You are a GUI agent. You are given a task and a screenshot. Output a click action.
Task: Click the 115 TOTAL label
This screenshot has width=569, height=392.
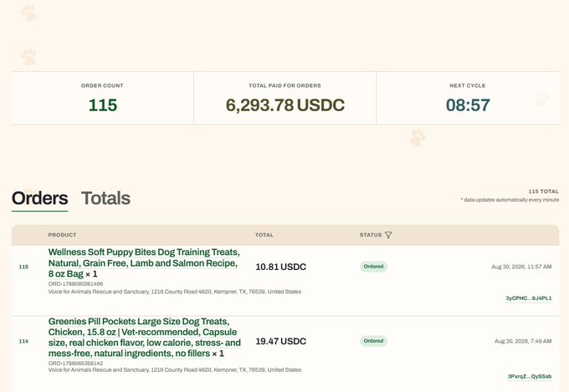[543, 191]
